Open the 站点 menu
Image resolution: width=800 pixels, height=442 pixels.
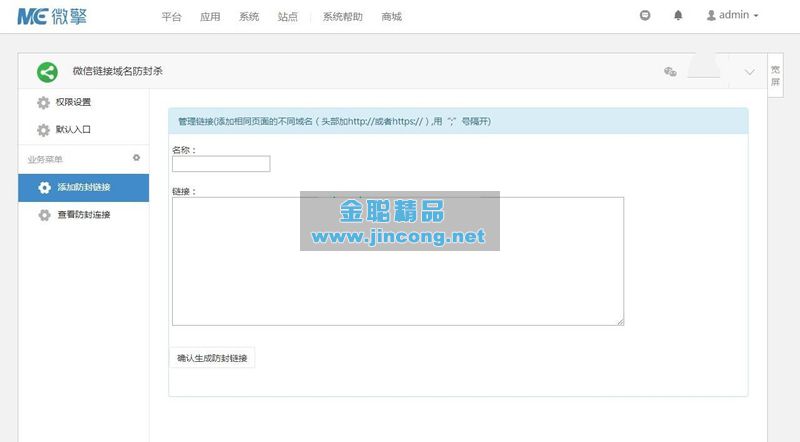click(288, 17)
